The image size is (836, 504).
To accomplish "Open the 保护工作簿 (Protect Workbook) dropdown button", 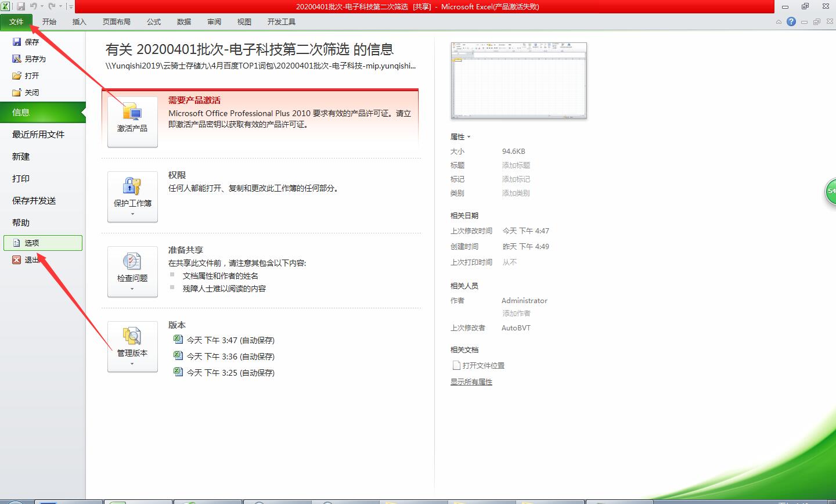I will [x=132, y=197].
